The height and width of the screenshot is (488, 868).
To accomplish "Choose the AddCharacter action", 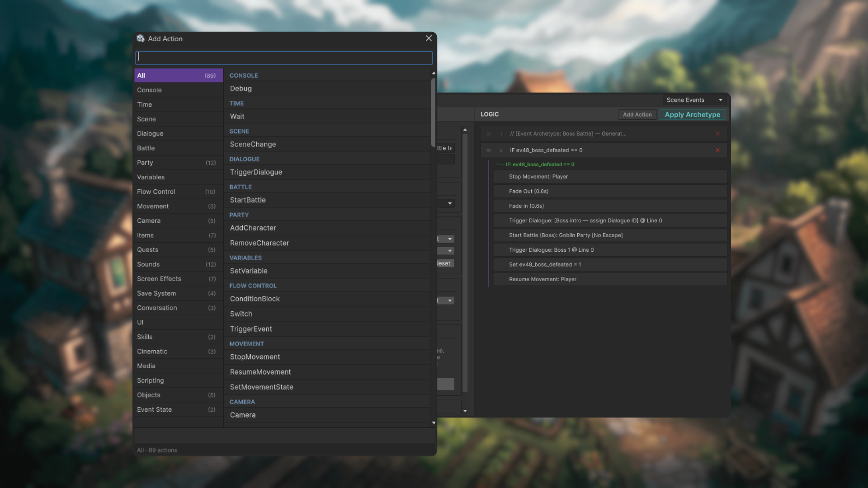I will tap(327, 228).
